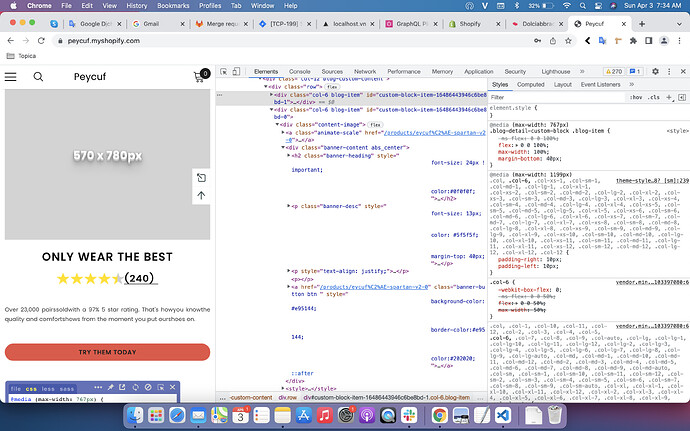Click the disable circle-slash icon in CSS overlay
The image size is (690, 431).
148,387
